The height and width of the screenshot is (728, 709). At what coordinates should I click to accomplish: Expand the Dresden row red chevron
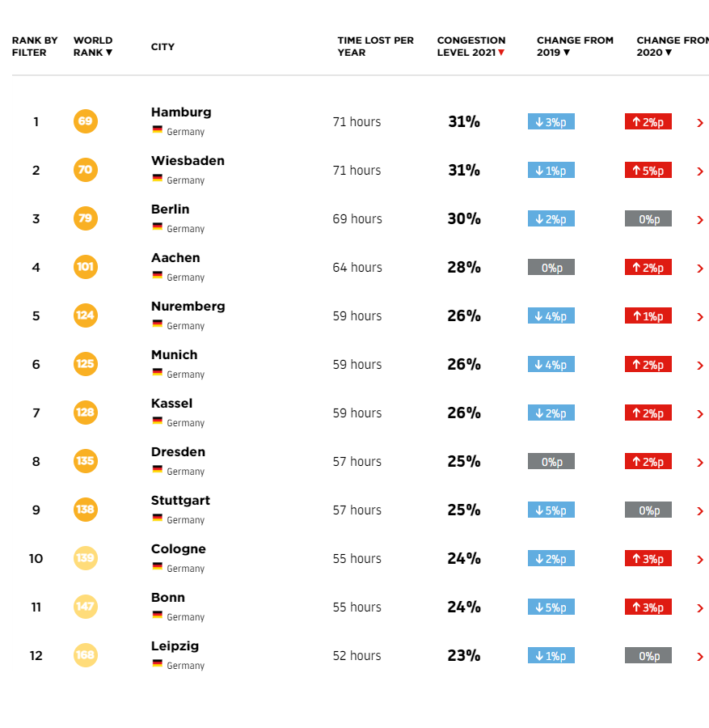point(700,463)
